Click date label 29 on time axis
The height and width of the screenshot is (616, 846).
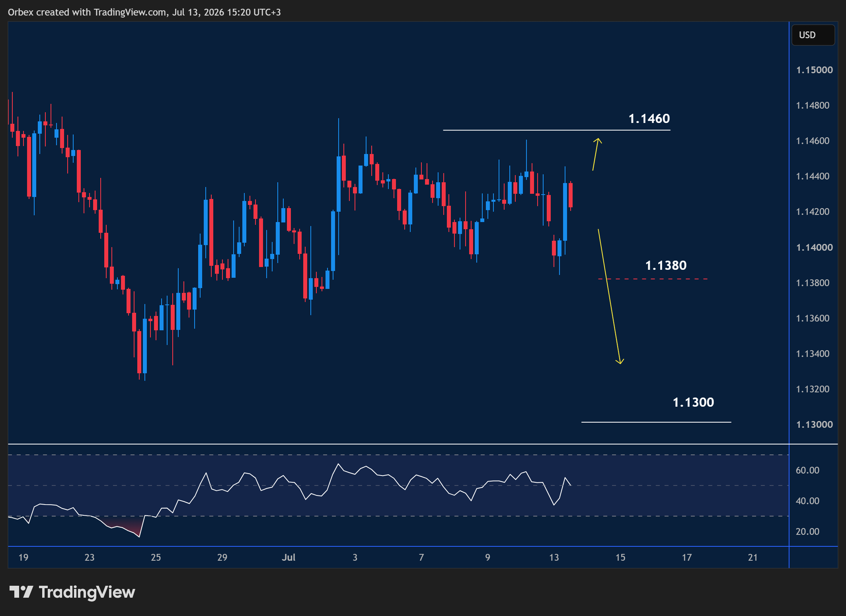tap(222, 558)
